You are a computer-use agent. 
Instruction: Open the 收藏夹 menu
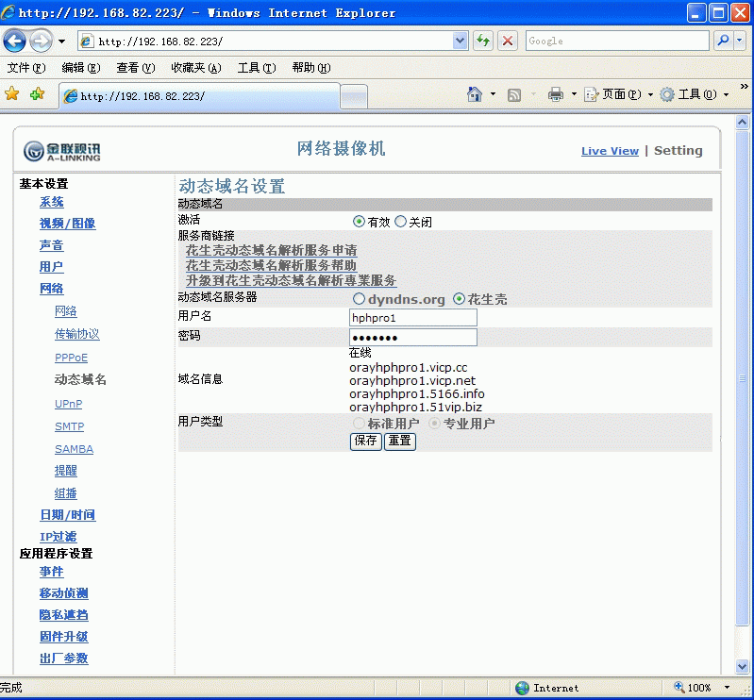[x=195, y=68]
